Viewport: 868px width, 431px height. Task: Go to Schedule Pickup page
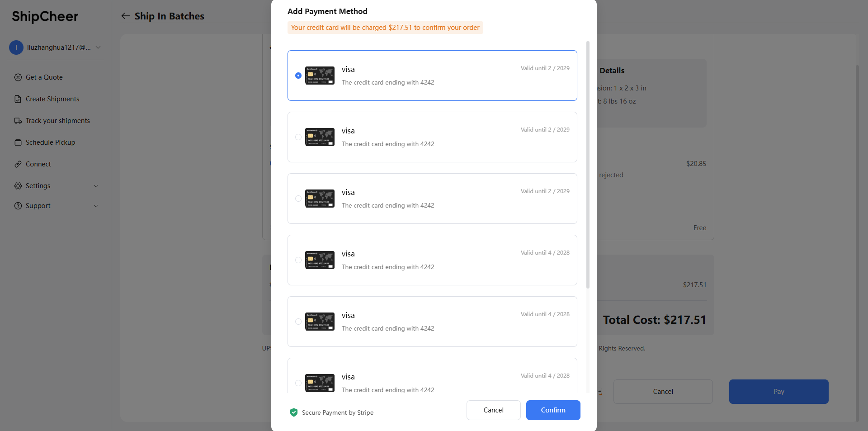[x=50, y=142]
